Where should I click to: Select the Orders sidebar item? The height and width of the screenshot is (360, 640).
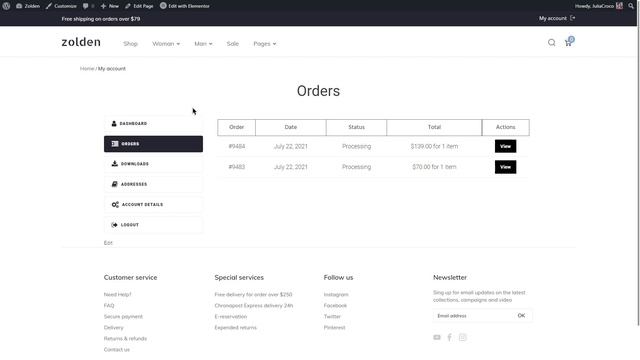[153, 144]
